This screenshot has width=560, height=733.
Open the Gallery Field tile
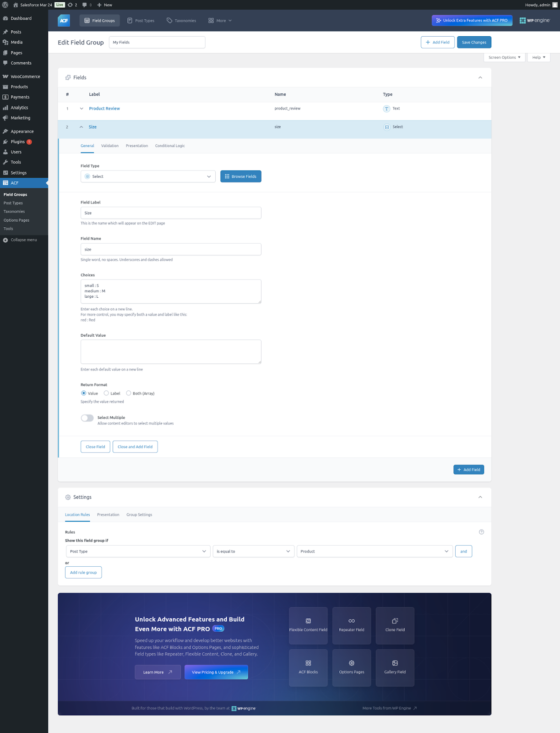point(395,667)
